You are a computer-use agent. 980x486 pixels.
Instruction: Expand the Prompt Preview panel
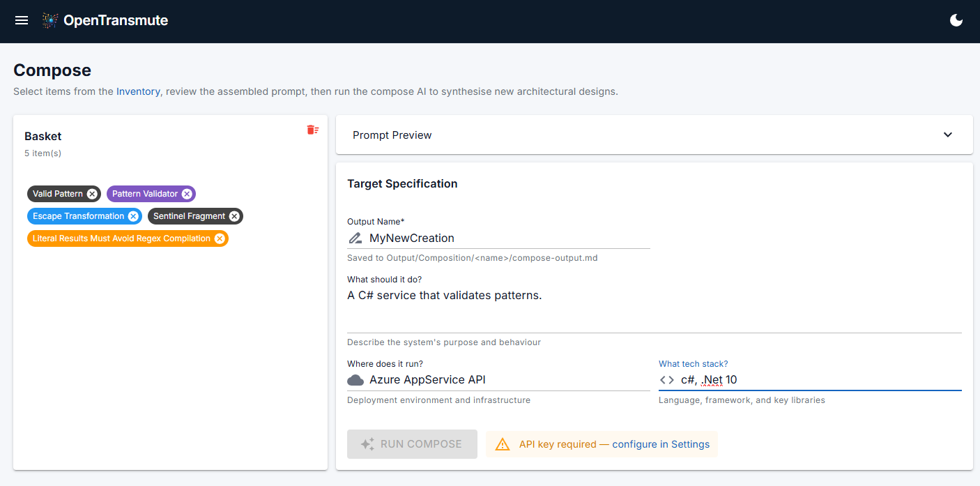coord(392,135)
